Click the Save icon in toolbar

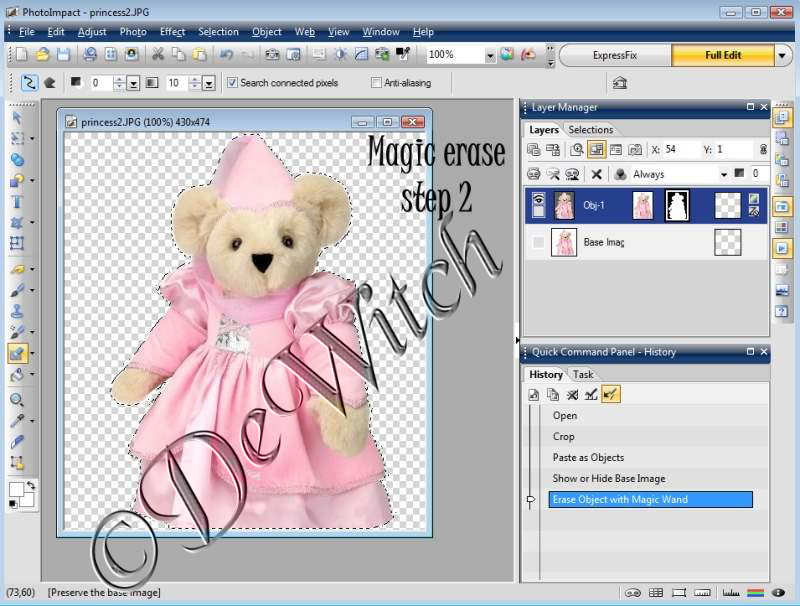64,55
